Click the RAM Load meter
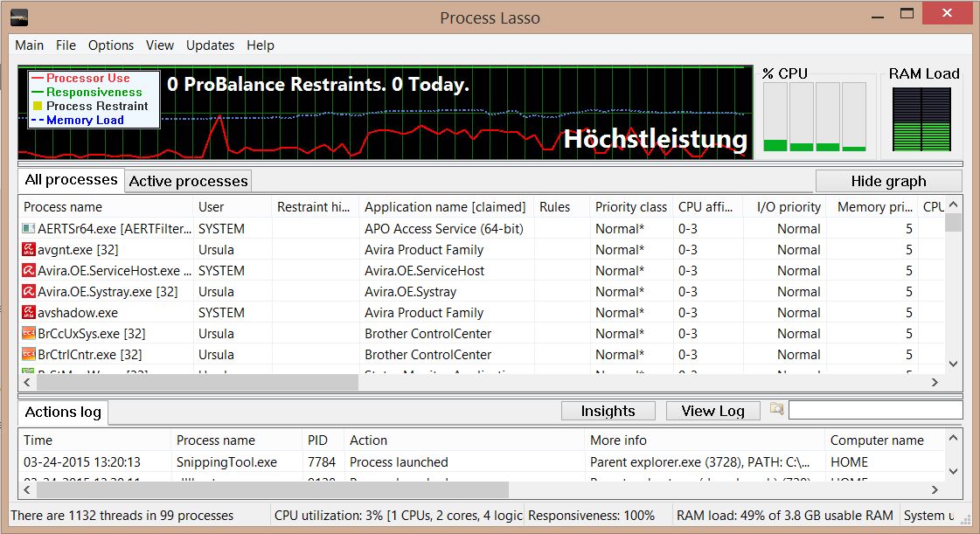The width and height of the screenshot is (980, 534). tap(922, 119)
